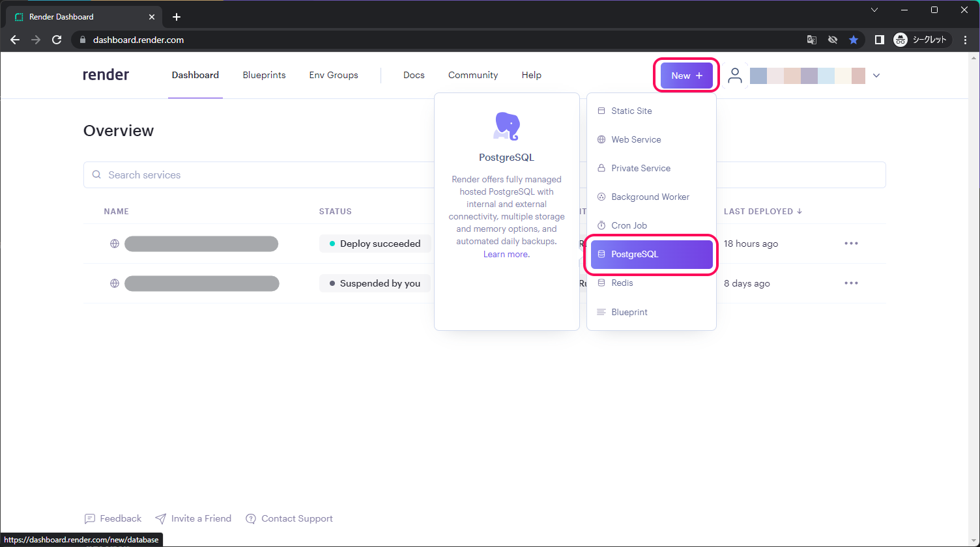Viewport: 980px width, 547px height.
Task: Choose Private Service from the New menu
Action: (652, 168)
